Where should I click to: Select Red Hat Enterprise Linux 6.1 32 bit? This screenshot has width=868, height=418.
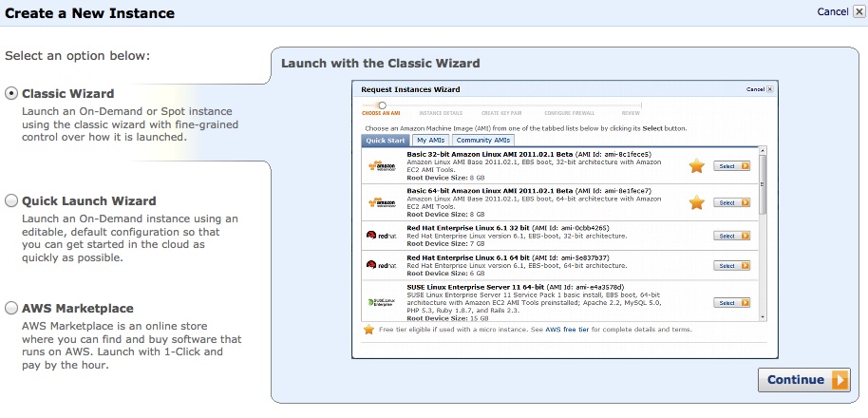coord(731,236)
